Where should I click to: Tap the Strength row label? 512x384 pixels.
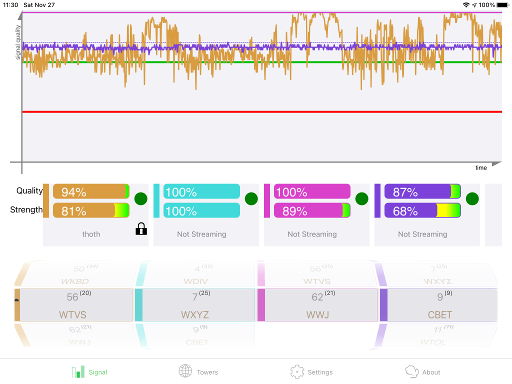tap(26, 210)
